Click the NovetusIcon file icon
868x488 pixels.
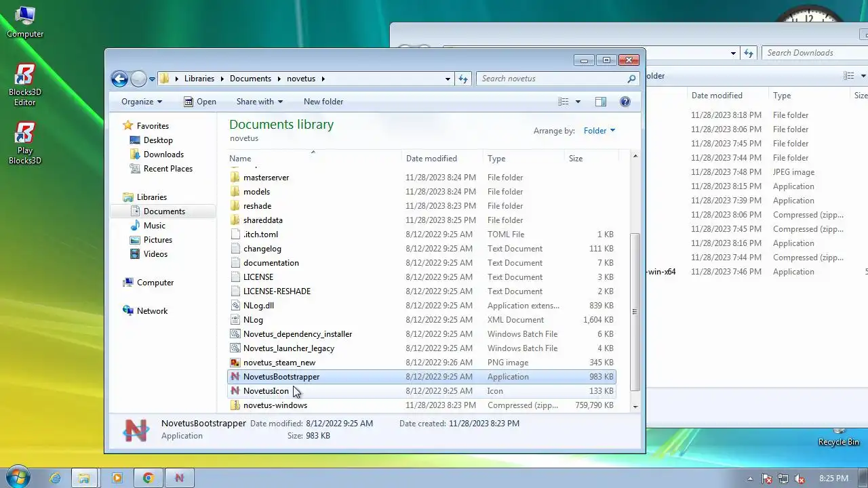pyautogui.click(x=235, y=390)
